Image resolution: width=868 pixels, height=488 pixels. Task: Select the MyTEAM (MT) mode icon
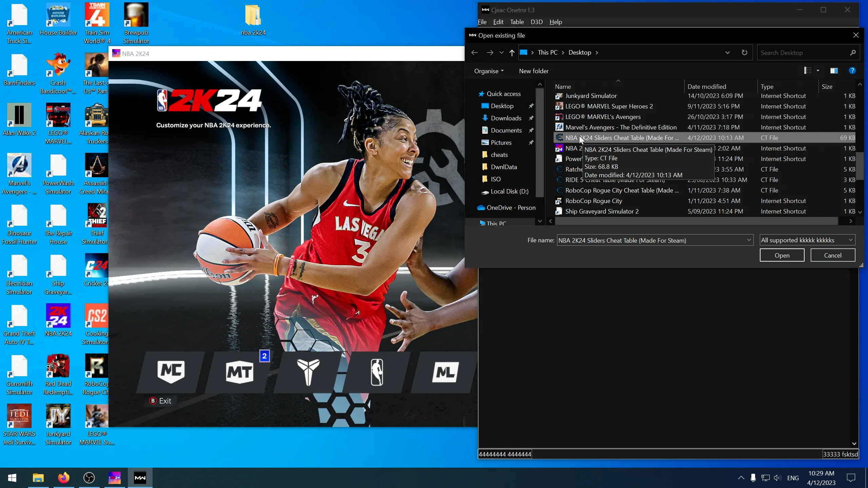tap(240, 372)
